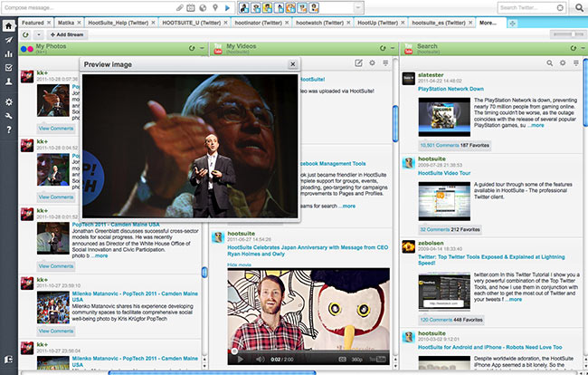Click the video progress bar scrubber
588x375 pixels.
(234, 351)
